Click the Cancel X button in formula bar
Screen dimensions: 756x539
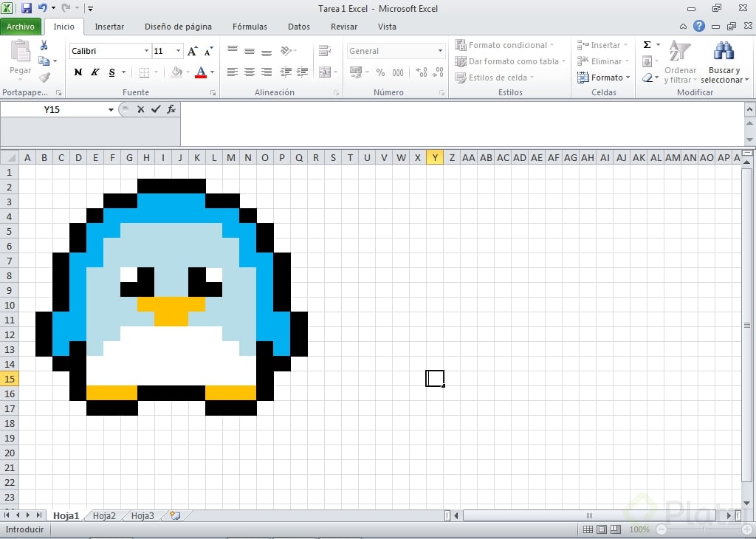pyautogui.click(x=141, y=109)
